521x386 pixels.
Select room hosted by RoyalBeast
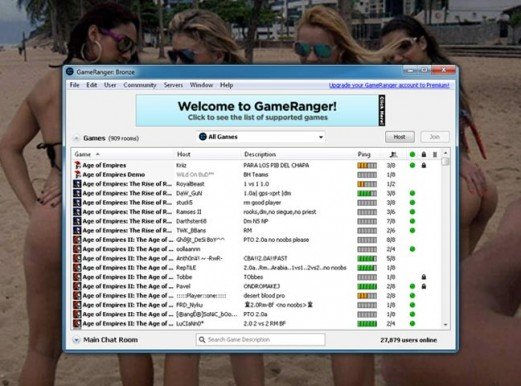(257, 184)
